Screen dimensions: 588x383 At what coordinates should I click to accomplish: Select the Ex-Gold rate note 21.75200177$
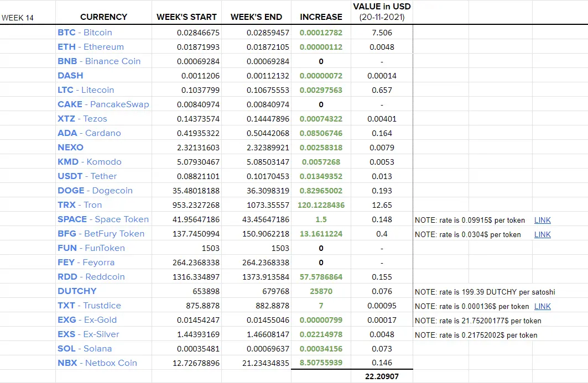point(478,321)
